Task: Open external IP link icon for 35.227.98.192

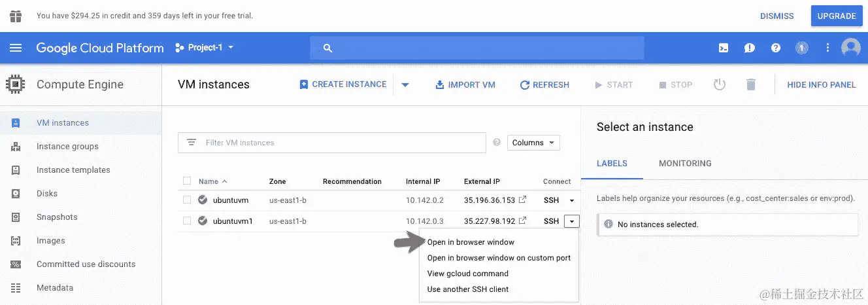Action: coord(523,221)
